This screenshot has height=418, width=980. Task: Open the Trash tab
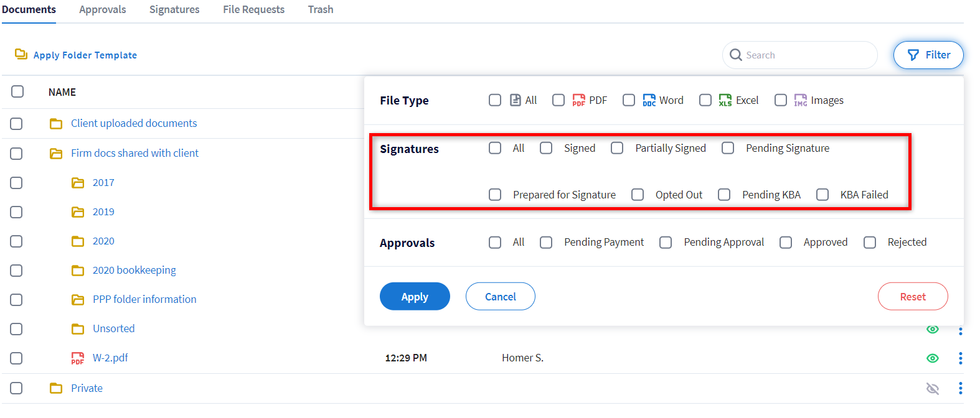tap(320, 9)
